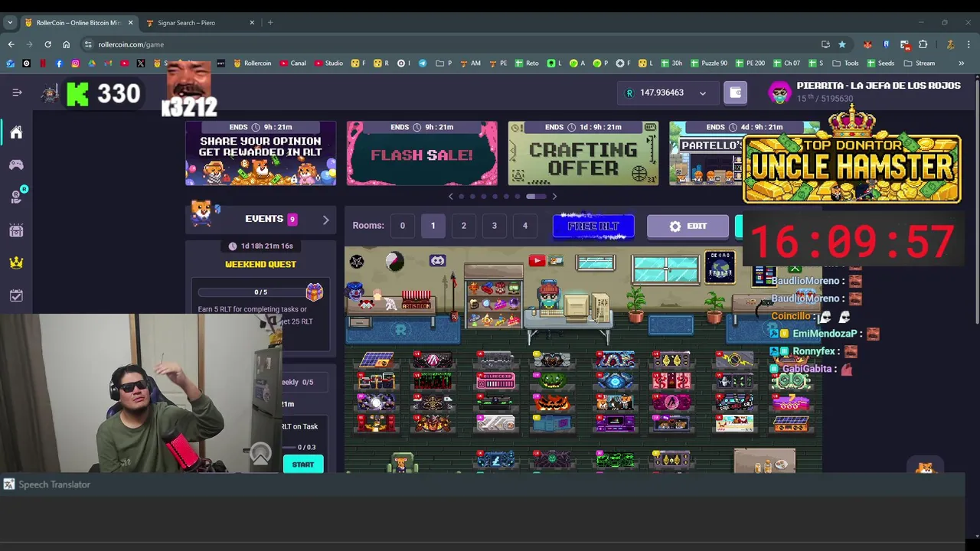
Task: Click the EDIT room button
Action: coord(688,227)
